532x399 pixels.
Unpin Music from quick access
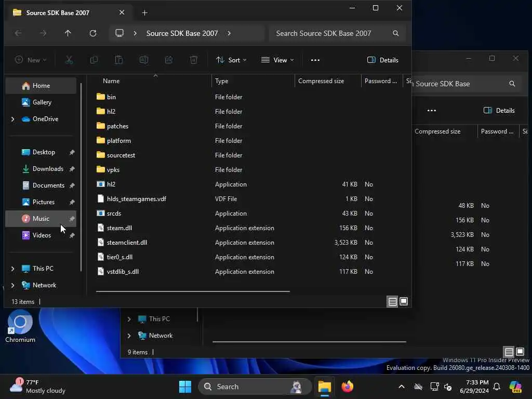72,219
